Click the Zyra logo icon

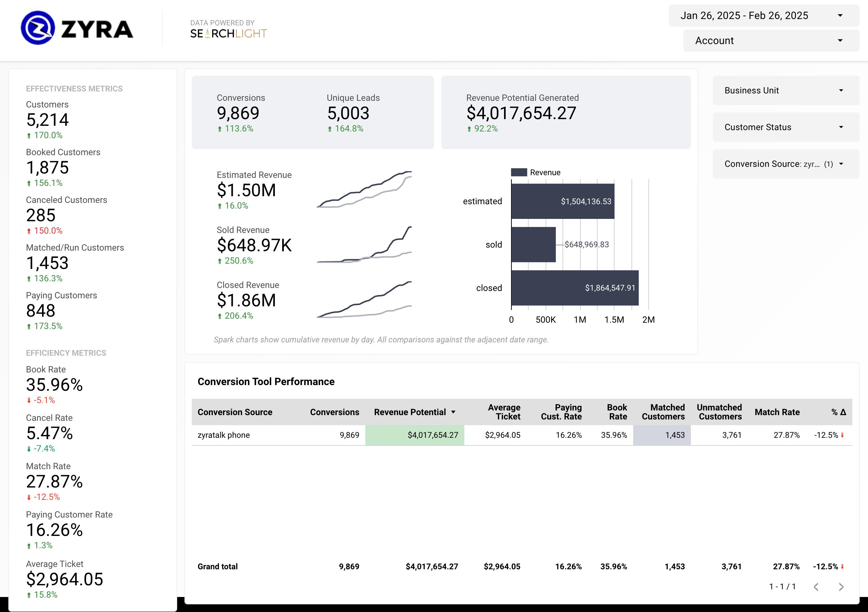(37, 28)
